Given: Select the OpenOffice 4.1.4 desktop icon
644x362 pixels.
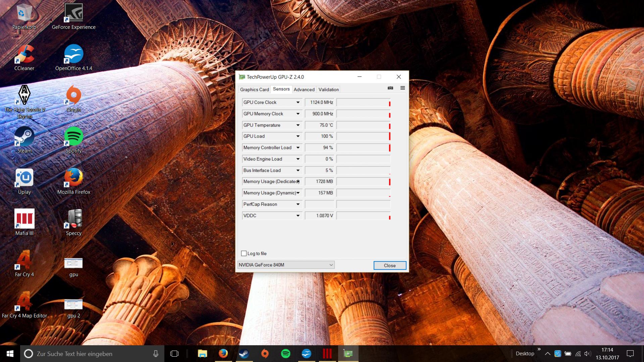Looking at the screenshot, I should [x=73, y=57].
